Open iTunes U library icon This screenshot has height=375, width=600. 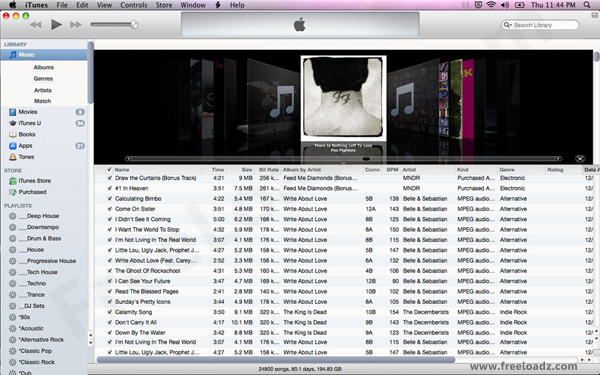tap(13, 123)
